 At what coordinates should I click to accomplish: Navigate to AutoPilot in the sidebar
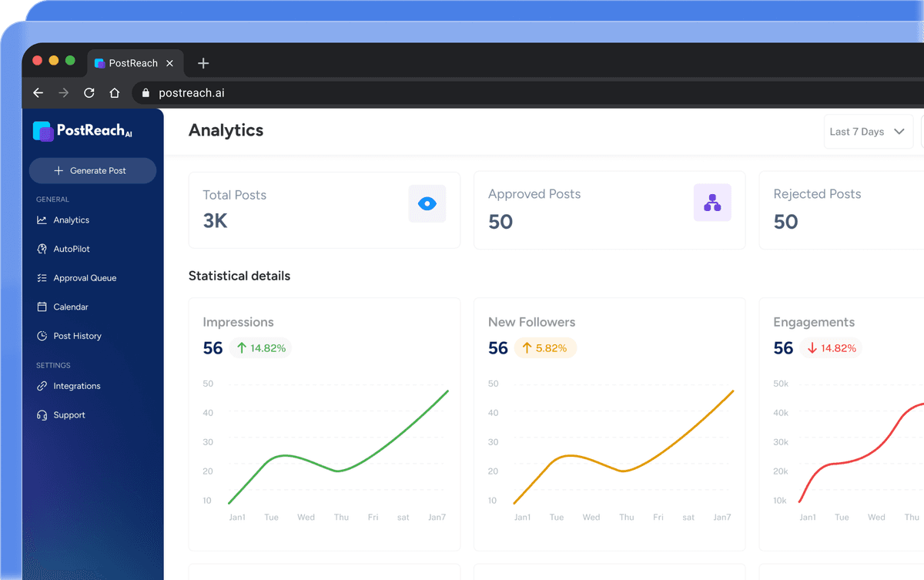click(72, 249)
